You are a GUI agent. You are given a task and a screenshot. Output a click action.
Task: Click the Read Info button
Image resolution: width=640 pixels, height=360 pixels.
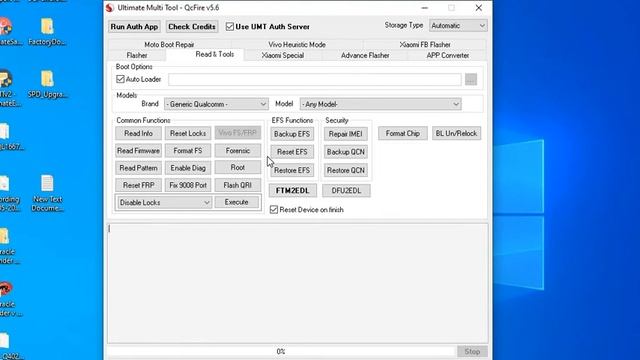138,133
